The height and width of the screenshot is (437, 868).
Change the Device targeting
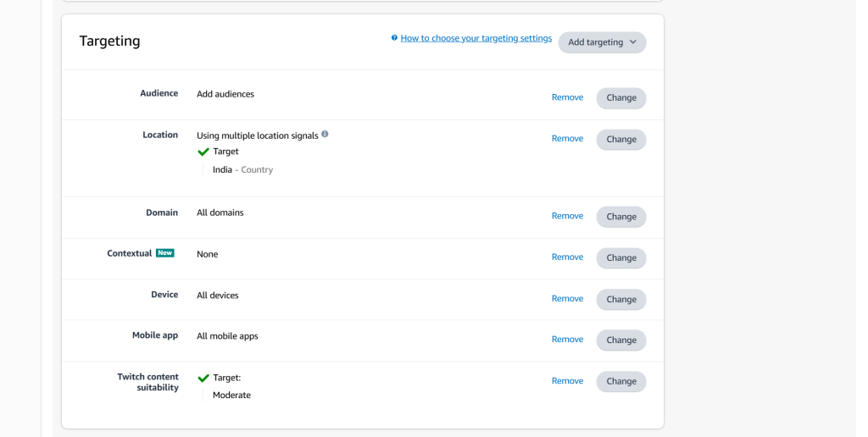(x=621, y=299)
